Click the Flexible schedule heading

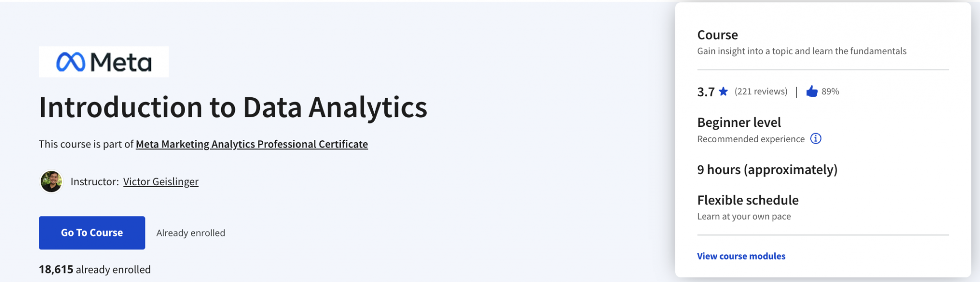click(x=747, y=200)
